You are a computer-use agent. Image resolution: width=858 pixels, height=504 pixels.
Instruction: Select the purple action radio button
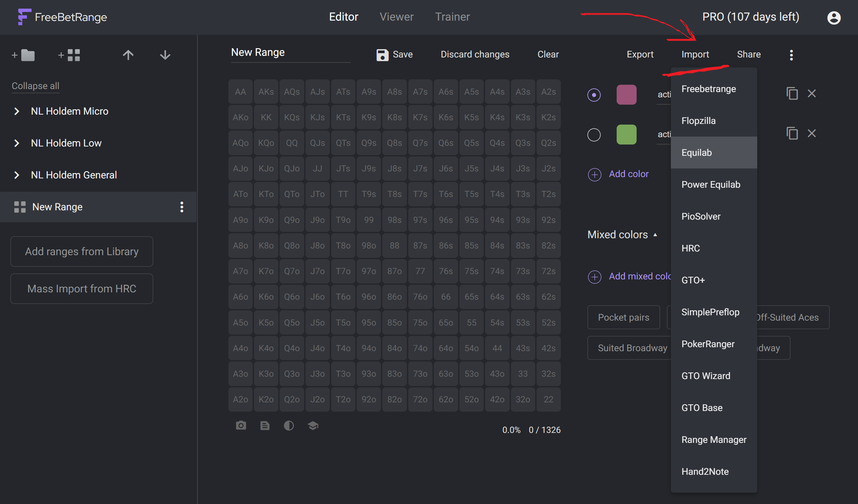pyautogui.click(x=594, y=95)
